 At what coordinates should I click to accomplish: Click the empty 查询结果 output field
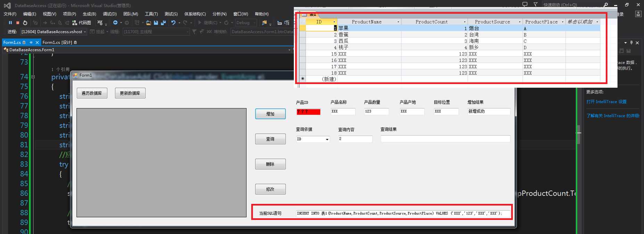pos(445,139)
